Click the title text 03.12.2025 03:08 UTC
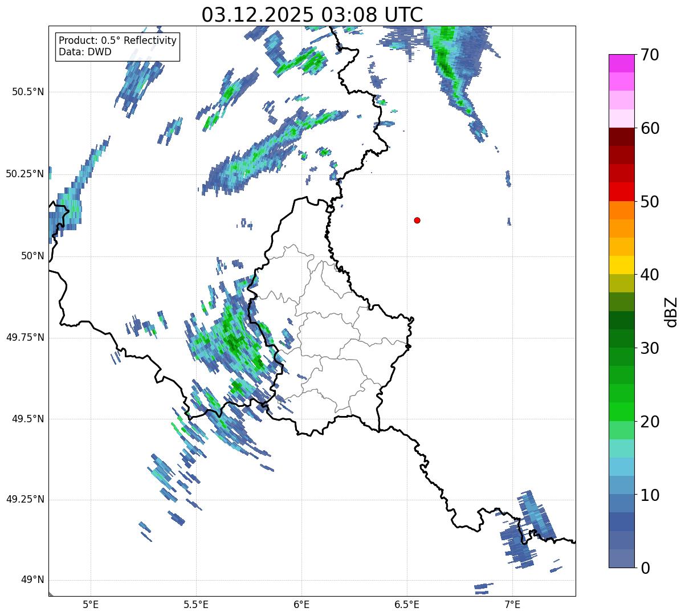This screenshot has width=685, height=616. pyautogui.click(x=312, y=14)
